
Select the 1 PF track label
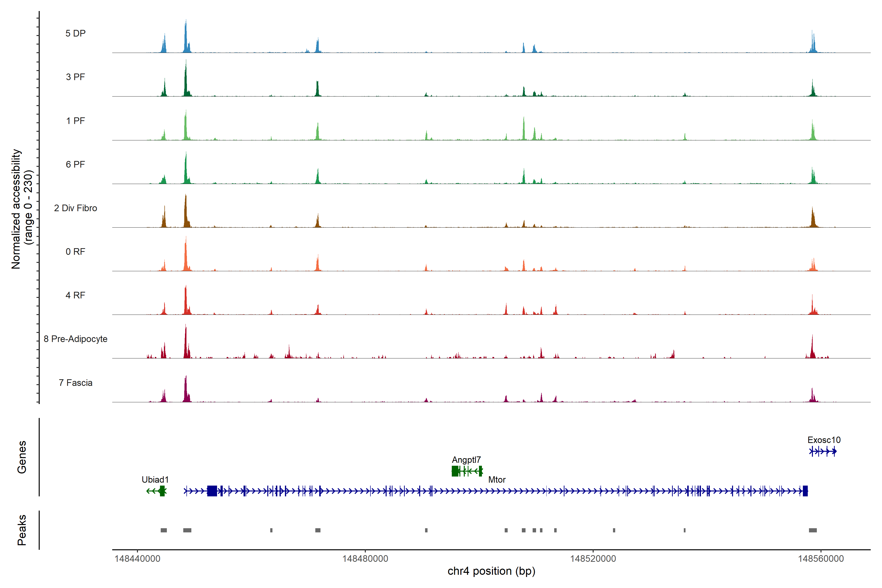click(x=75, y=121)
